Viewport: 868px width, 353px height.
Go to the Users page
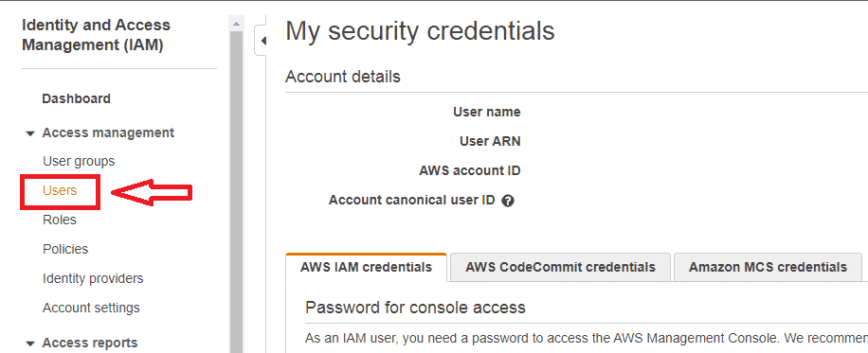point(60,191)
